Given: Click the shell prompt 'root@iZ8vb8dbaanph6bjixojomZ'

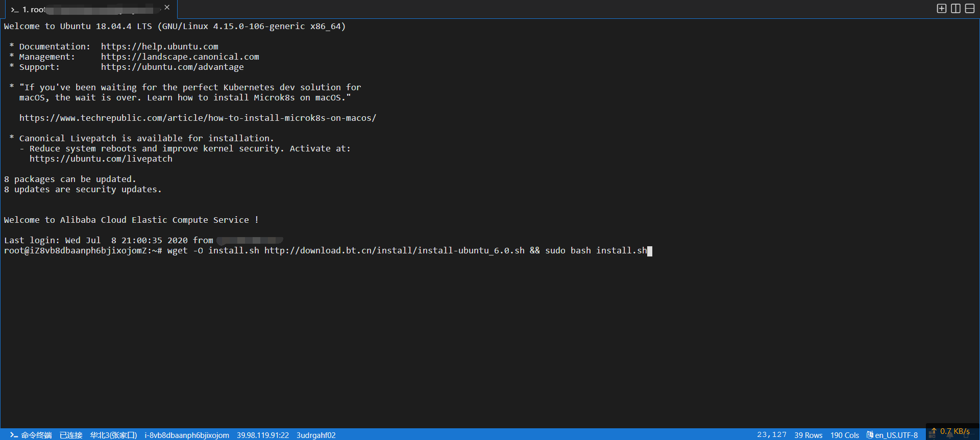Looking at the screenshot, I should pyautogui.click(x=83, y=250).
